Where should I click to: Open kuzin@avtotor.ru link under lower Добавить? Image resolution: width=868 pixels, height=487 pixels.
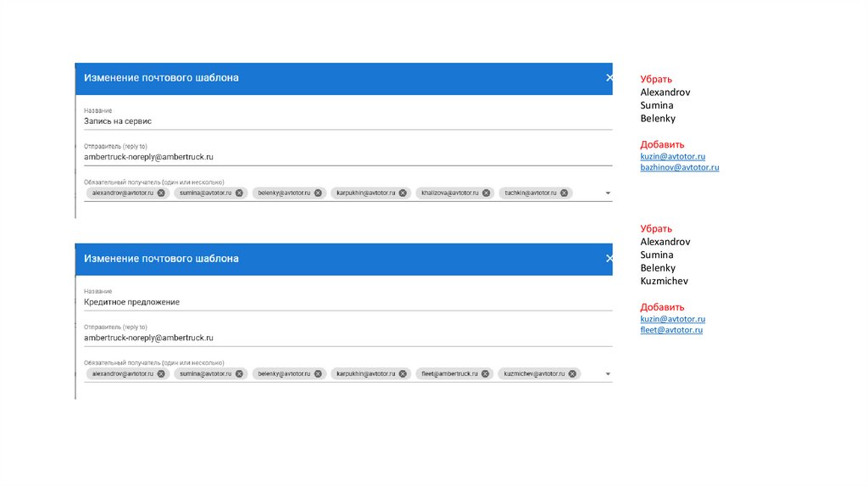(672, 318)
